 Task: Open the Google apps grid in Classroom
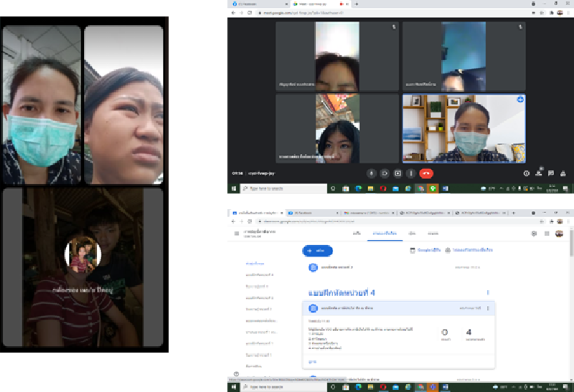pyautogui.click(x=547, y=234)
